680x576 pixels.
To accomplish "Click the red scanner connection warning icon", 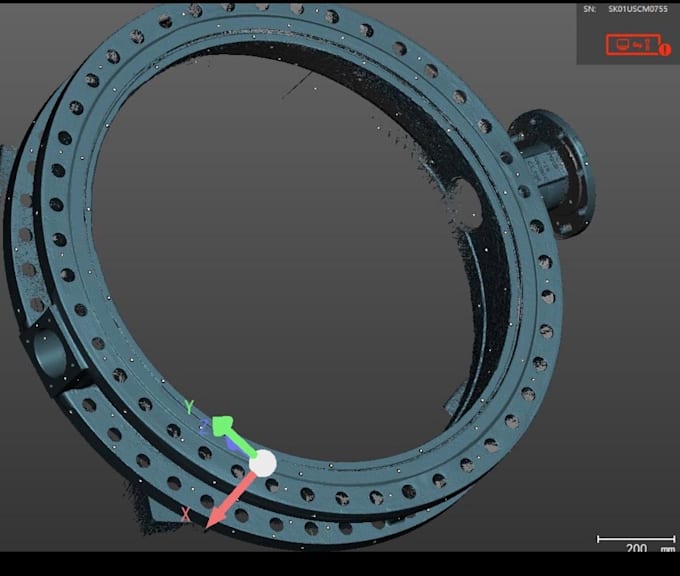I will click(638, 45).
